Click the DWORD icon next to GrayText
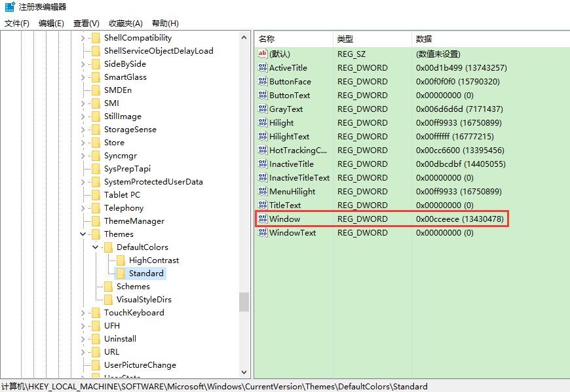This screenshot has height=392, width=570. [x=263, y=109]
